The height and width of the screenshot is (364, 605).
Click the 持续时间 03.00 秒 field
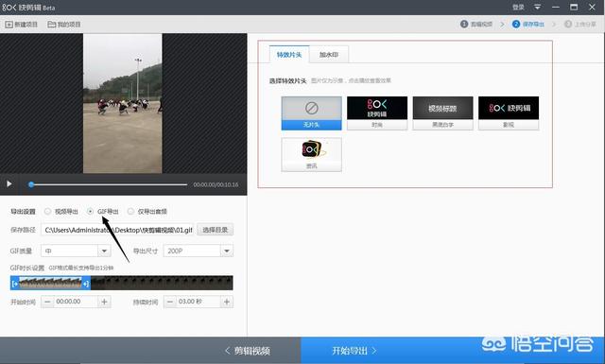coord(199,302)
